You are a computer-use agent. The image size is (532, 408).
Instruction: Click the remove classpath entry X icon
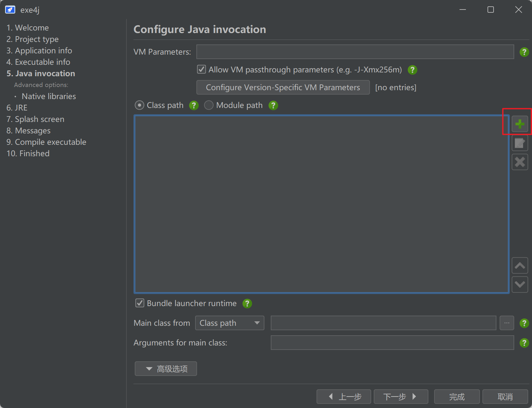pyautogui.click(x=520, y=162)
